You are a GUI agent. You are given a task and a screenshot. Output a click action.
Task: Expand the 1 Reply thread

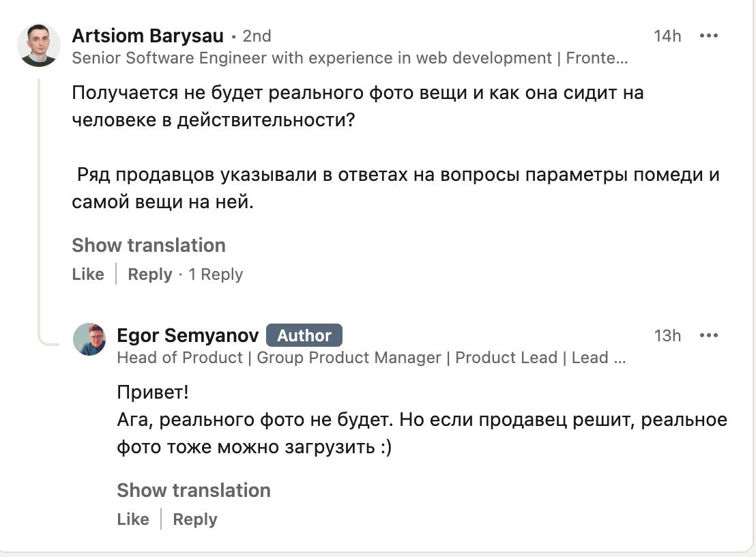point(216,274)
